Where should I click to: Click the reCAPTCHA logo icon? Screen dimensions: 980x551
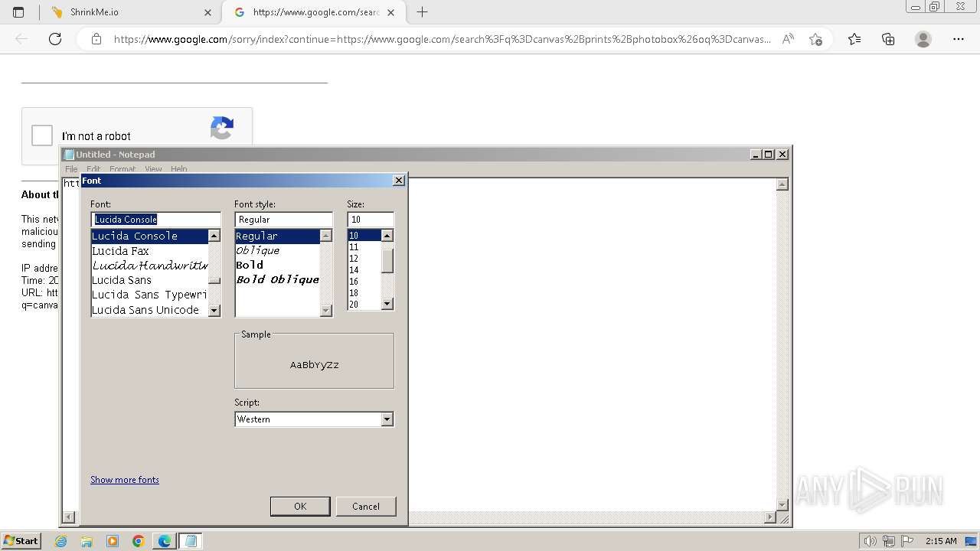[x=222, y=128]
